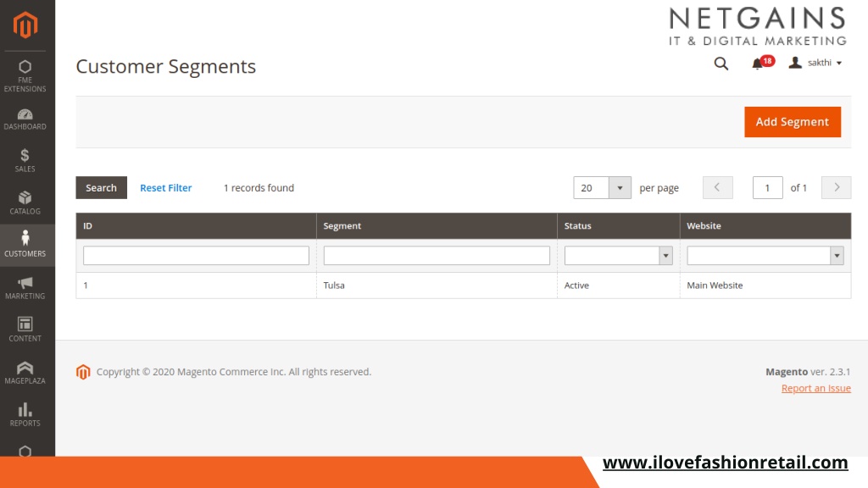Go to the Dashboard
The width and height of the screenshot is (868, 488).
tap(25, 119)
